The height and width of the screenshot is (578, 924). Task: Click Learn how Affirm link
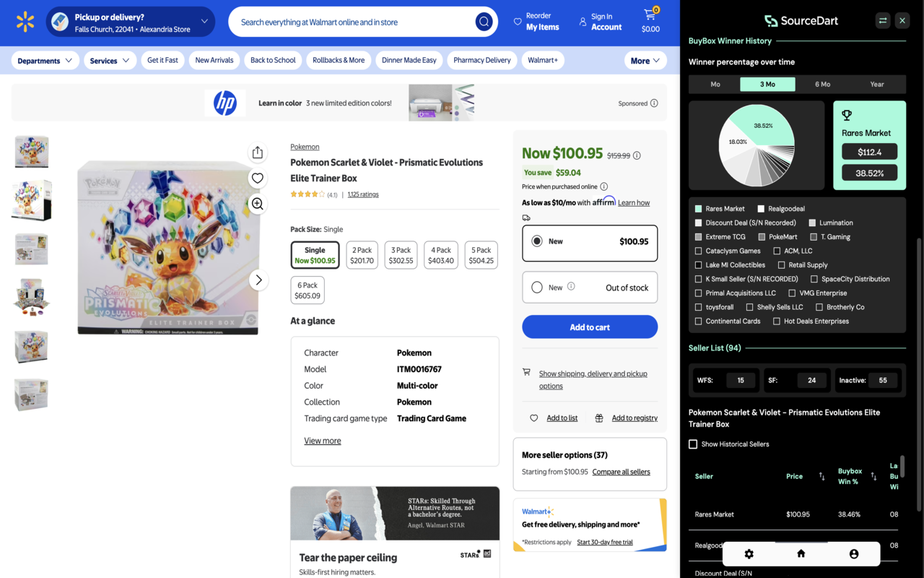[634, 203]
